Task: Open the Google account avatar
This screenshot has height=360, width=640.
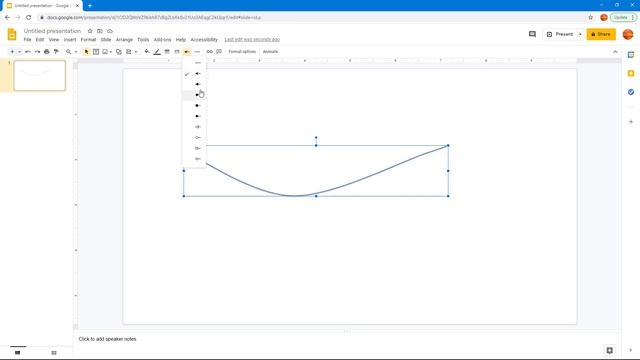Action: [x=628, y=34]
